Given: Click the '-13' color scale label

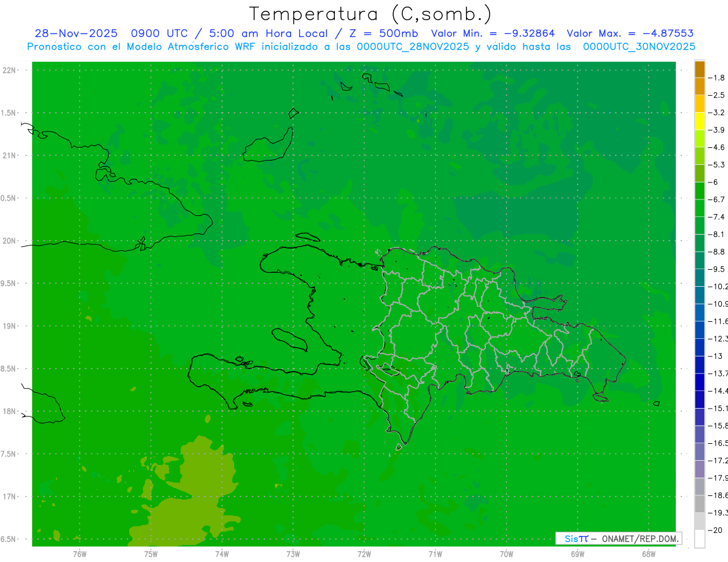Looking at the screenshot, I should (x=715, y=356).
